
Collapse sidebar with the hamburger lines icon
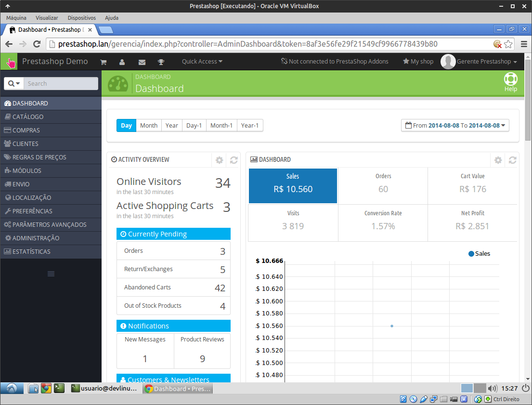pos(51,274)
